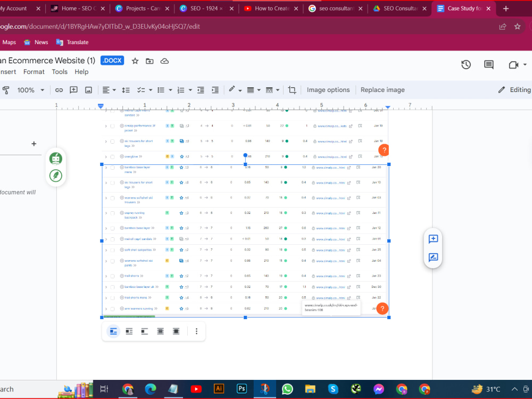Open WhatsApp from the taskbar
Viewport: 532px width, 399px height.
(x=287, y=389)
